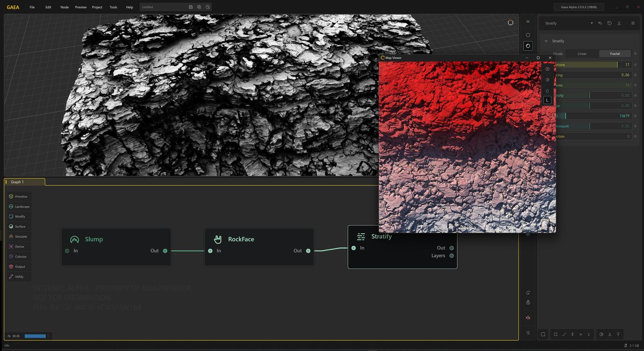This screenshot has height=351, width=644.
Task: Click the L button in Map Viewer
Action: pos(547,100)
